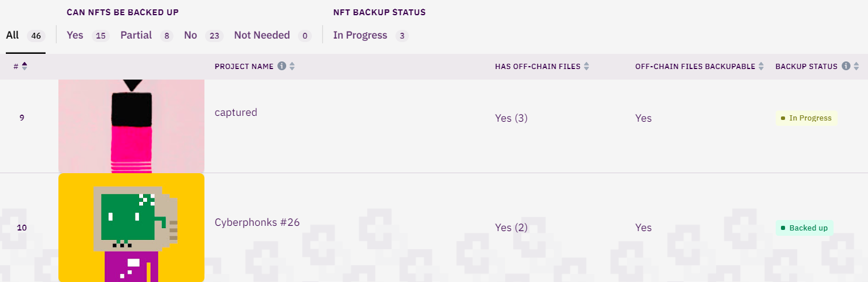
Task: Filter by Yes backup option
Action: click(x=75, y=35)
